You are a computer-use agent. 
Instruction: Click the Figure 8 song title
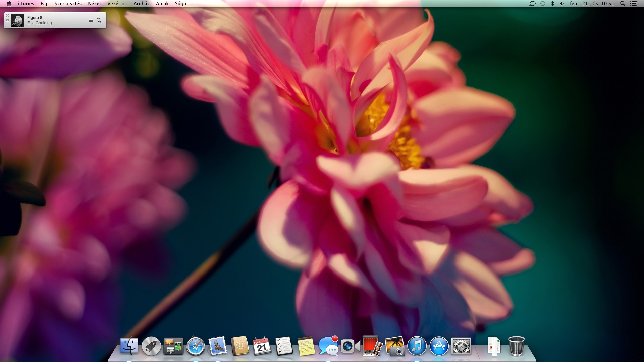pos(35,18)
